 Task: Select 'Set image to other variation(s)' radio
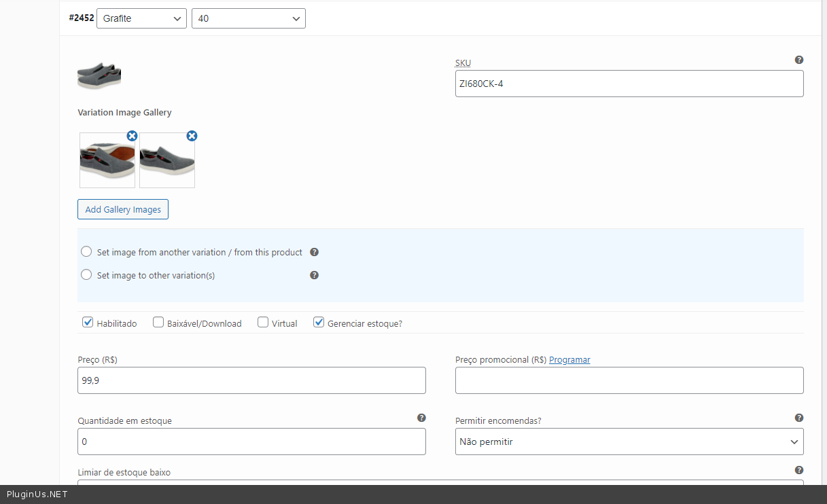point(86,275)
